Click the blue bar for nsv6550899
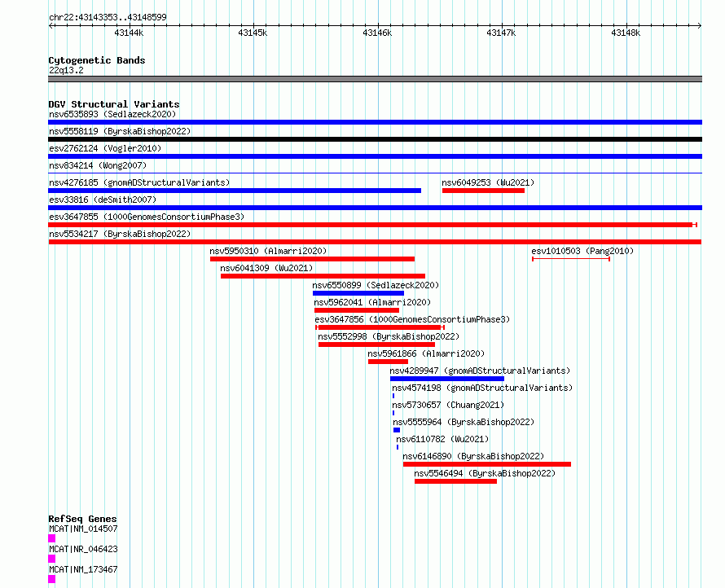725x588 pixels. click(358, 293)
